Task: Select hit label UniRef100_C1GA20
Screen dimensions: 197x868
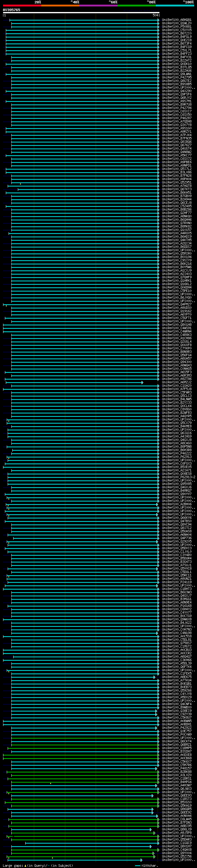Action: [177, 386]
